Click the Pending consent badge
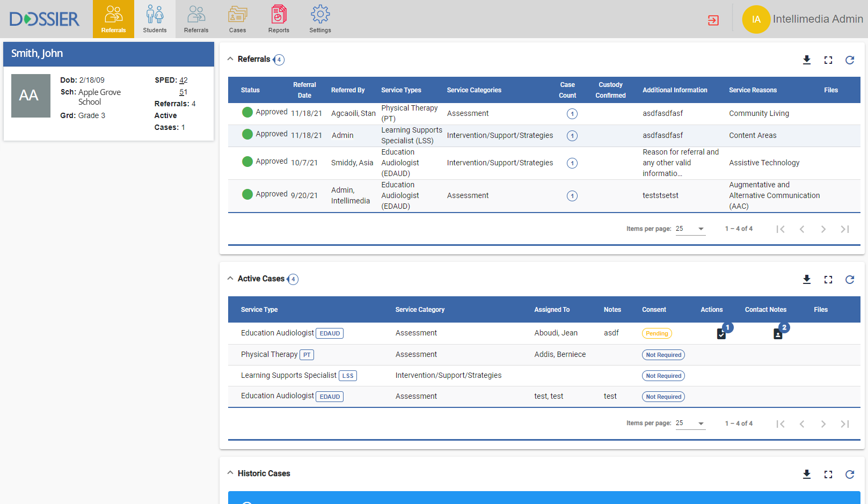The width and height of the screenshot is (868, 504). pos(657,334)
